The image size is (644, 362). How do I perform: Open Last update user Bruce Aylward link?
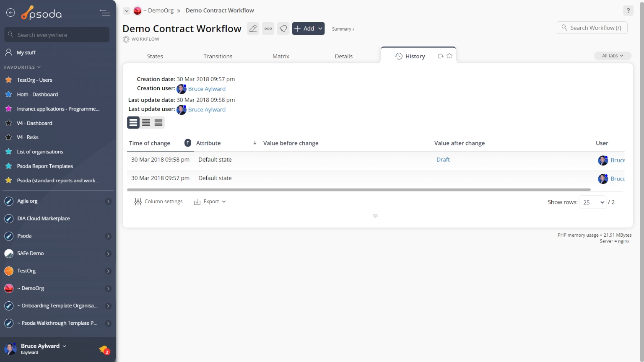pos(207,109)
